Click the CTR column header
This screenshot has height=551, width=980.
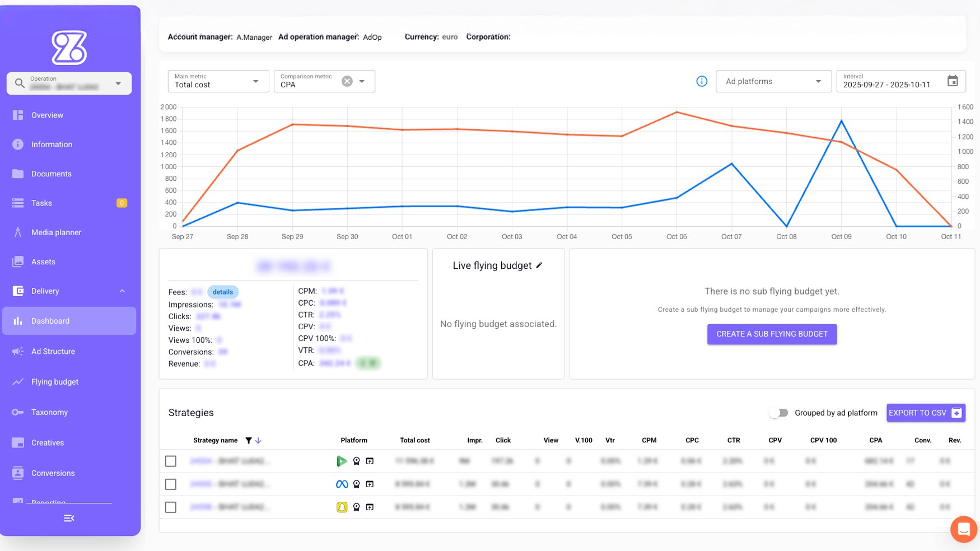734,441
